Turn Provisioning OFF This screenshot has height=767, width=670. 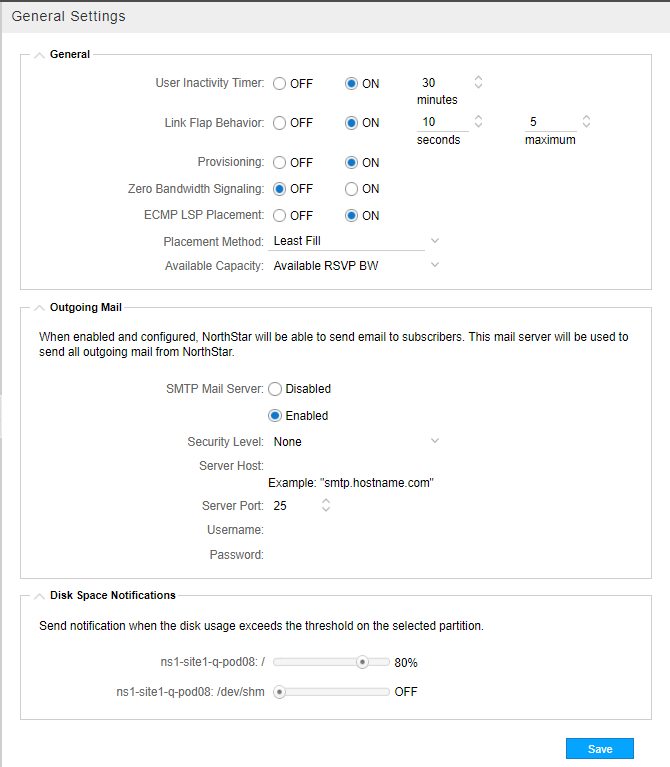[280, 162]
